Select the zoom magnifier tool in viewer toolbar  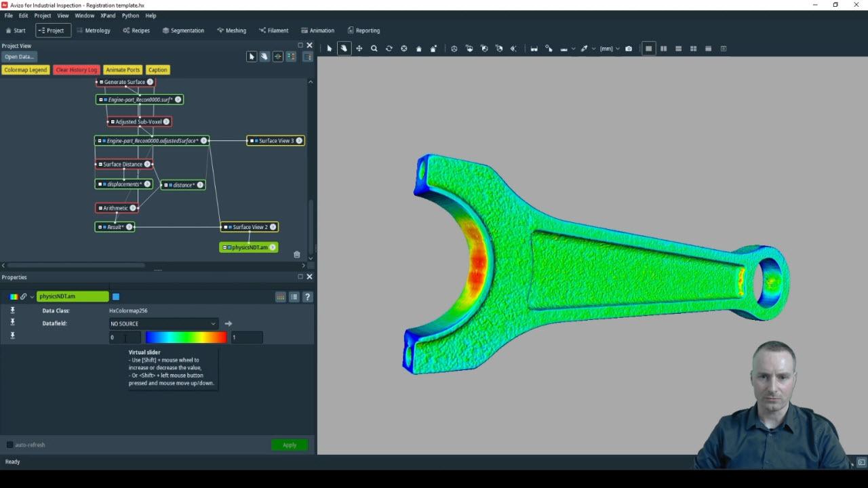(374, 49)
